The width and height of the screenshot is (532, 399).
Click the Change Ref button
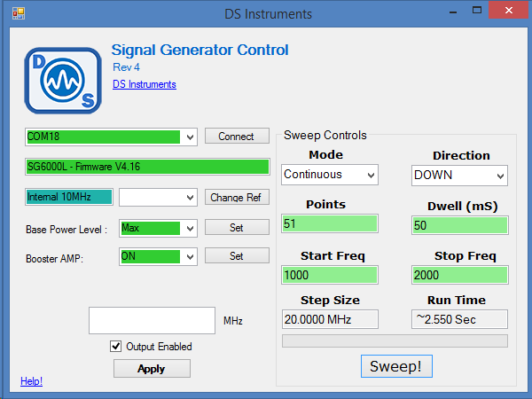tap(237, 197)
